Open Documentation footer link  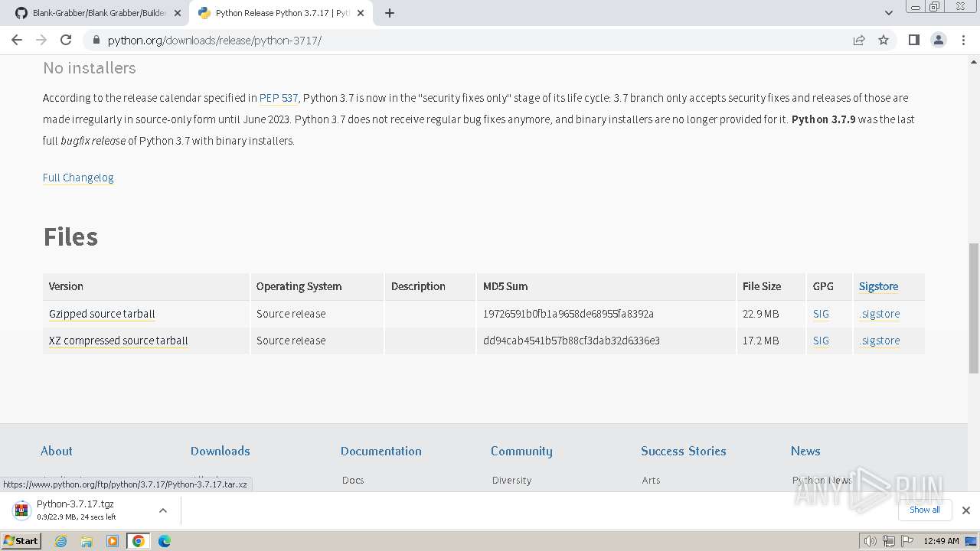[x=381, y=451]
